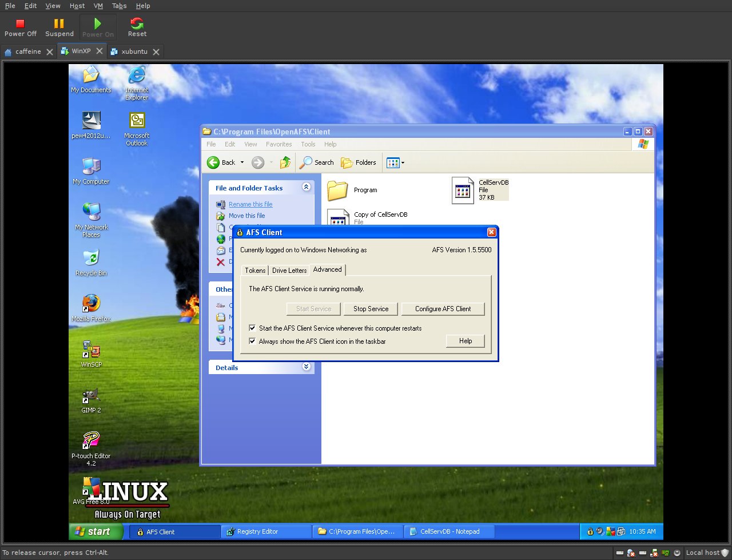The width and height of the screenshot is (732, 560).
Task: Click the Local host shield icon
Action: point(725,553)
